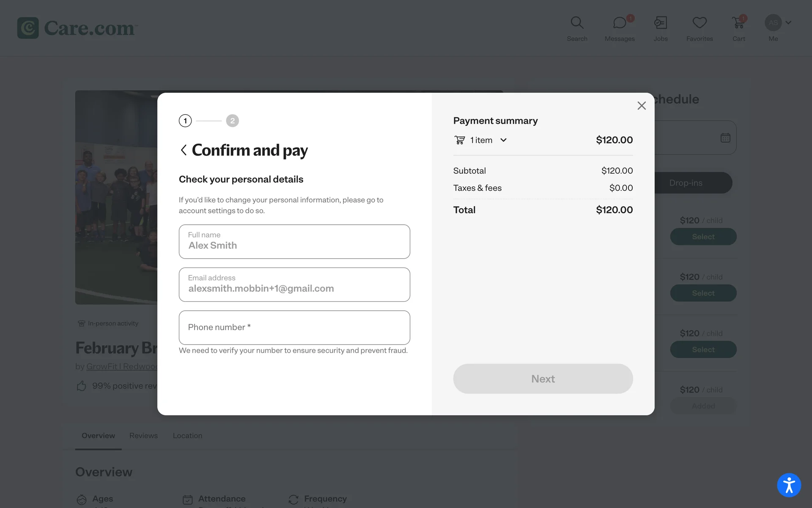This screenshot has height=508, width=812.
Task: Select the Drop-ins toggle option
Action: point(686,183)
